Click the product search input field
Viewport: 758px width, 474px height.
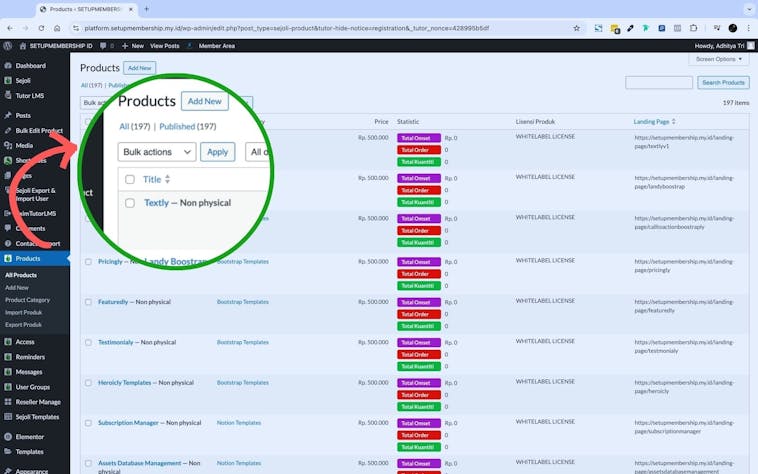(x=658, y=83)
